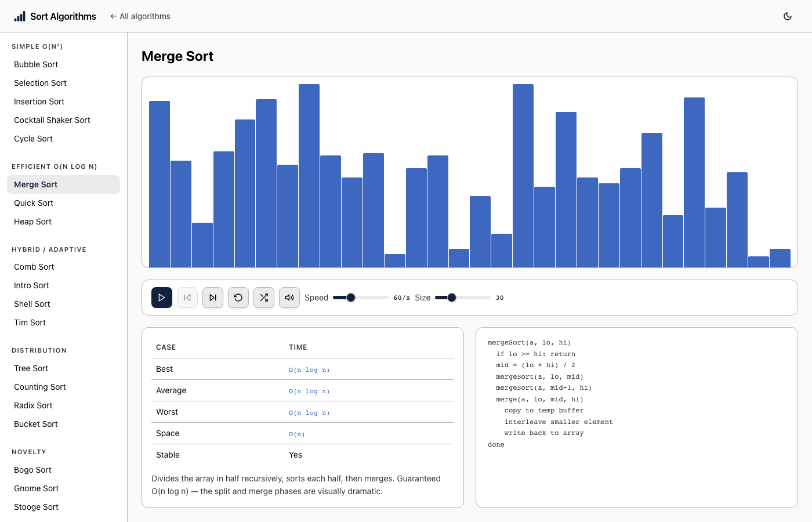Go back to All algorithms
This screenshot has width=812, height=522.
[140, 16]
